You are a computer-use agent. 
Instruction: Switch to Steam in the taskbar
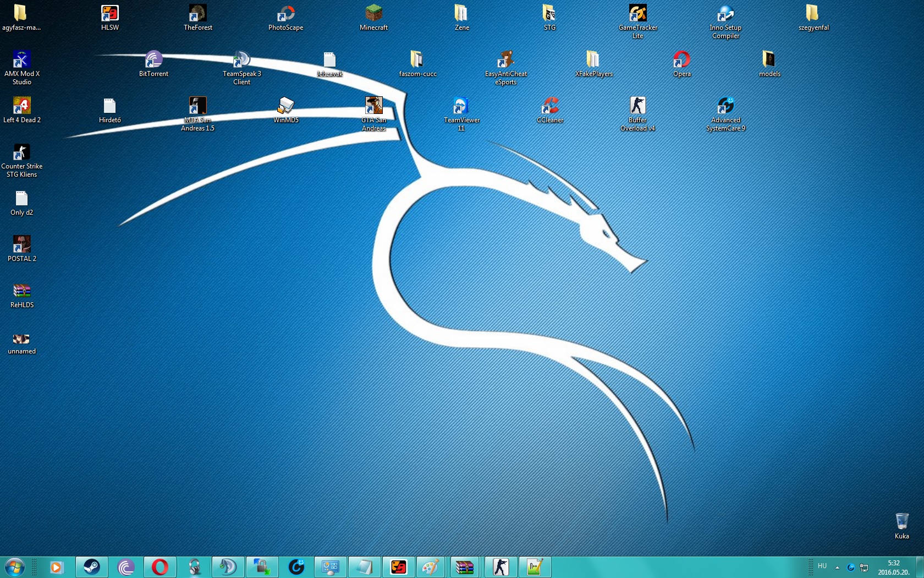click(x=92, y=567)
